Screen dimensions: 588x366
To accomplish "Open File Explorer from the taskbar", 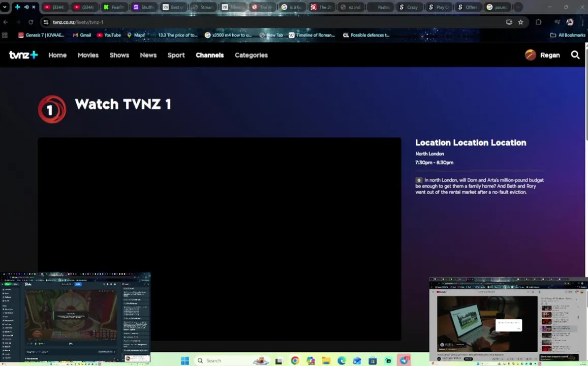I will point(326,361).
